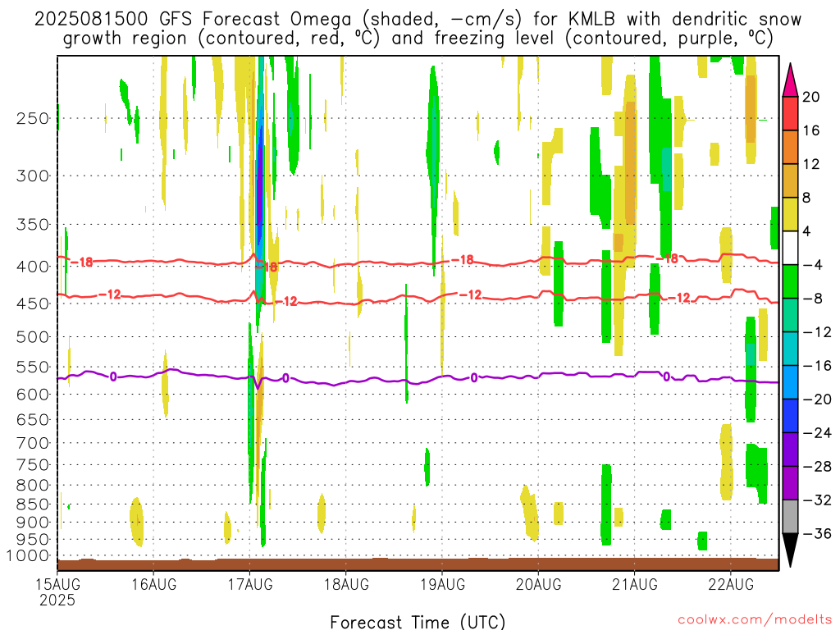This screenshot has height=630, width=840.
Task: Click the gray swatch between -32 and -36
Action: pos(790,517)
